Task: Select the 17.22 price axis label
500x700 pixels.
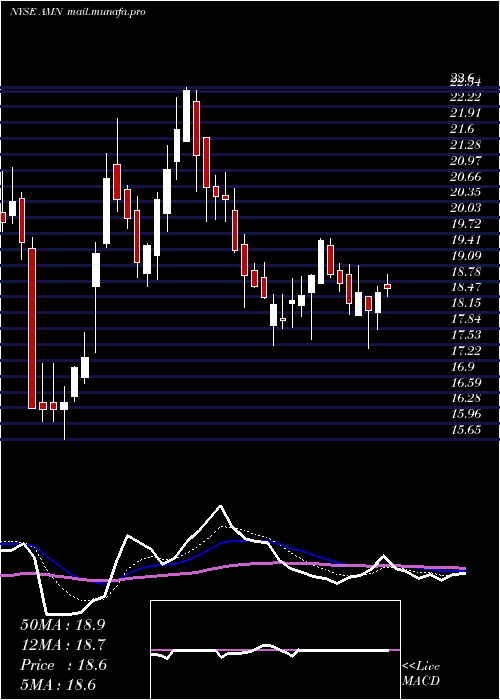Action: 465,351
